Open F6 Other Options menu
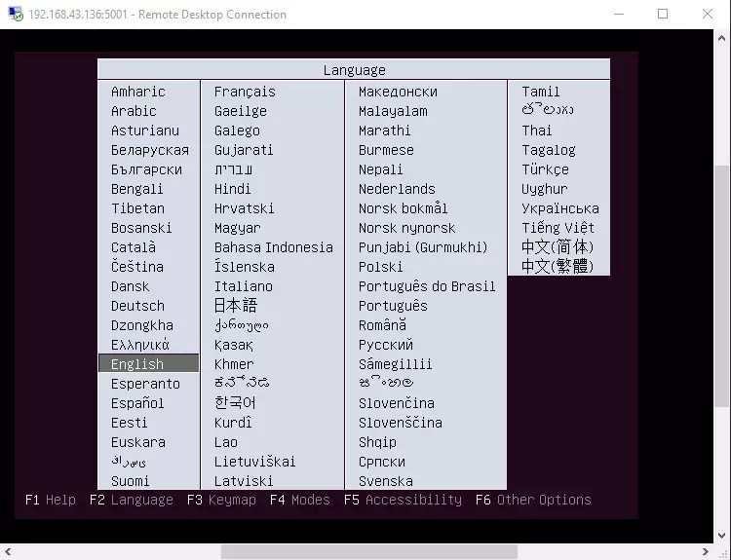The image size is (731, 560). tap(533, 500)
